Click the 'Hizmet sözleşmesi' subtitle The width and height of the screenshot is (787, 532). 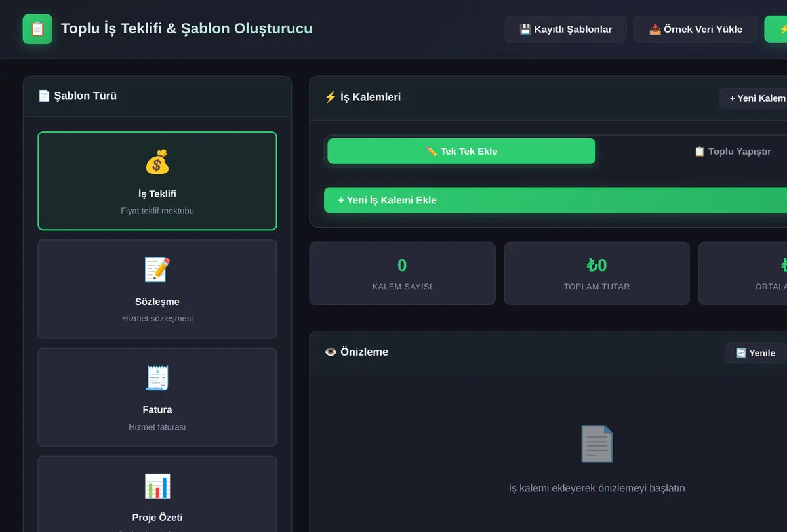(157, 319)
